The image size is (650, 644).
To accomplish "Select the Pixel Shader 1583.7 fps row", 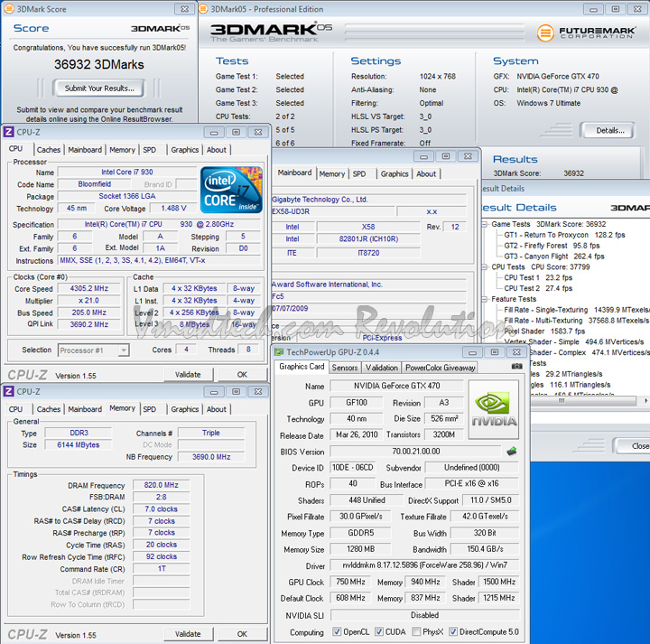I will click(x=544, y=331).
